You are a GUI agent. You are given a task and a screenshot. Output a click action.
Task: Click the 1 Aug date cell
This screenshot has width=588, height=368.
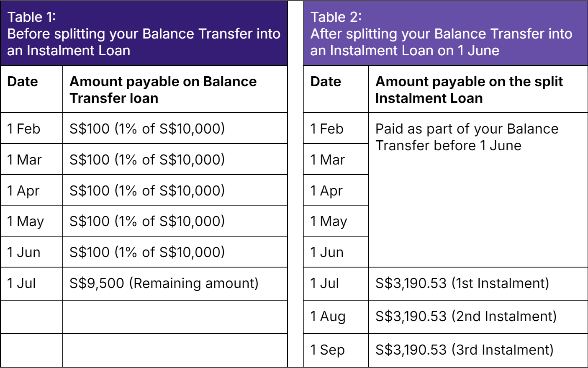click(336, 317)
